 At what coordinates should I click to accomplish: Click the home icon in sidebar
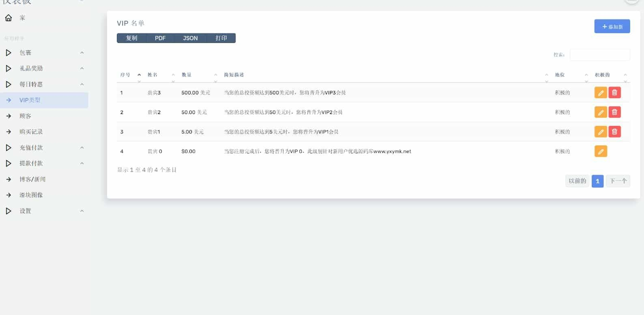click(9, 18)
